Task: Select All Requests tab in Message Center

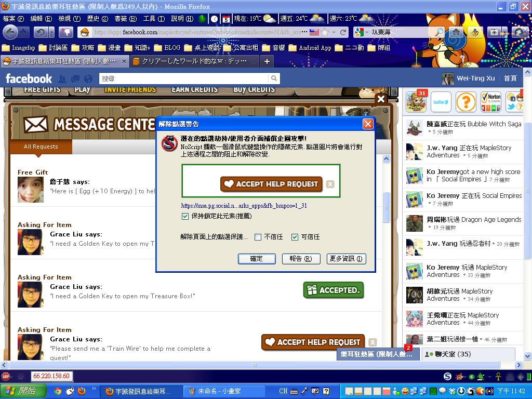Action: coord(41,147)
